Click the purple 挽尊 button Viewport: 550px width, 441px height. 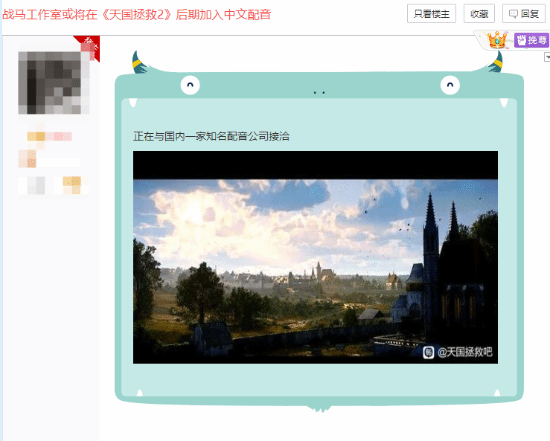pyautogui.click(x=531, y=40)
